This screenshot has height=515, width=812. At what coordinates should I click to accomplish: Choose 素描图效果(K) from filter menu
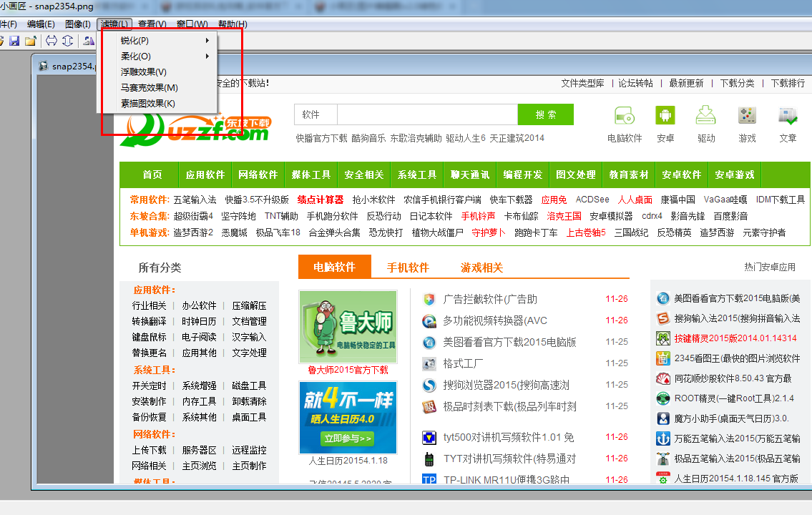coord(157,104)
